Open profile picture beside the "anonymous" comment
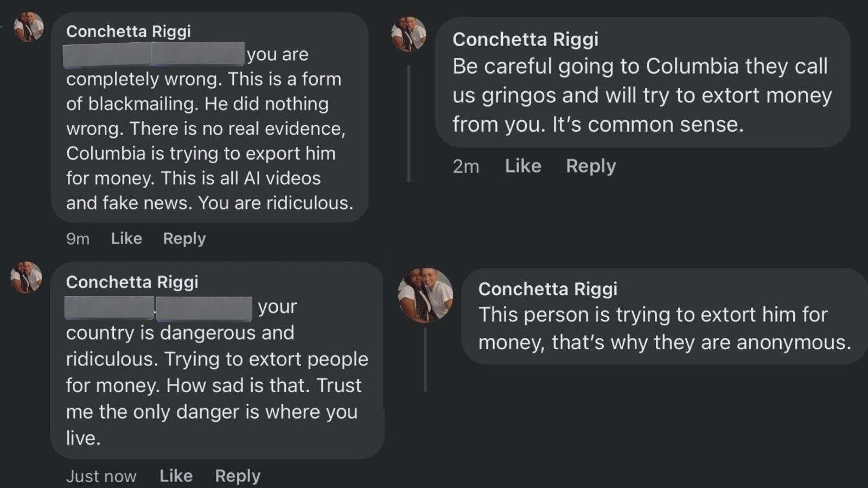The width and height of the screenshot is (868, 488). pyautogui.click(x=425, y=295)
